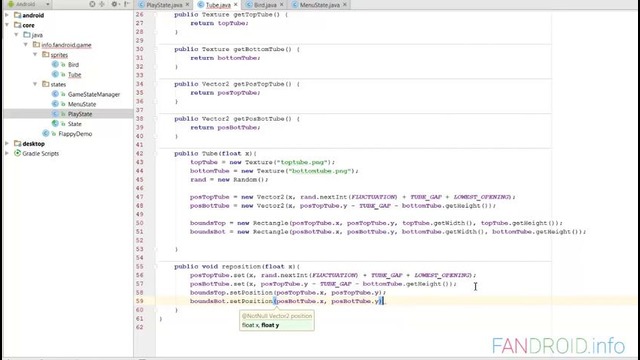
Task: Click desktop module folder icon
Action: tap(17, 143)
